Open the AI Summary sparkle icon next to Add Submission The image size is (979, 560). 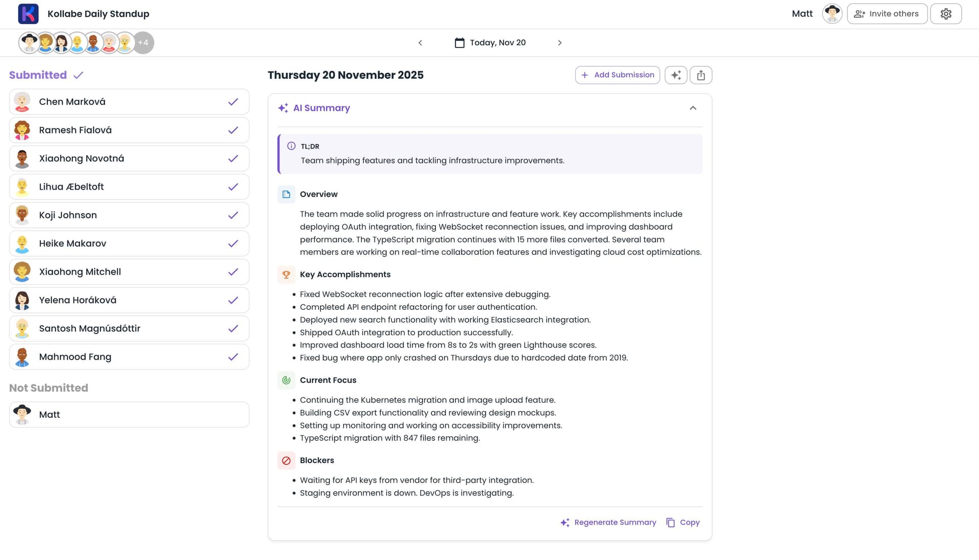pos(676,75)
